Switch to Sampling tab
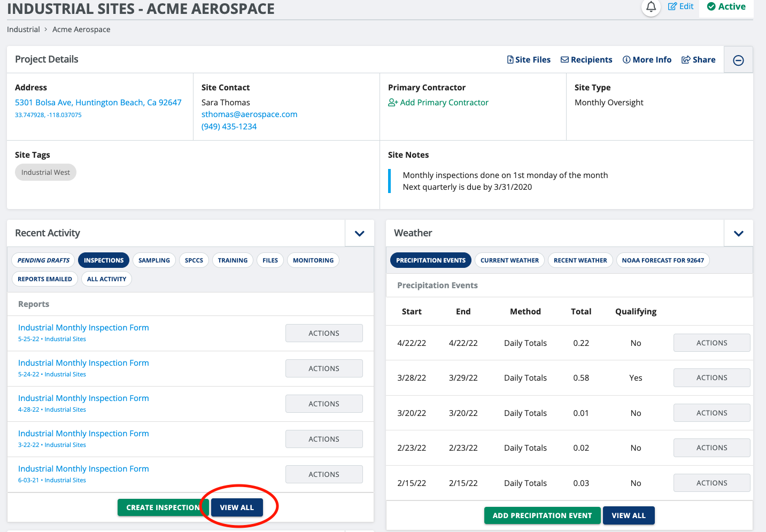The height and width of the screenshot is (532, 766). 154,260
